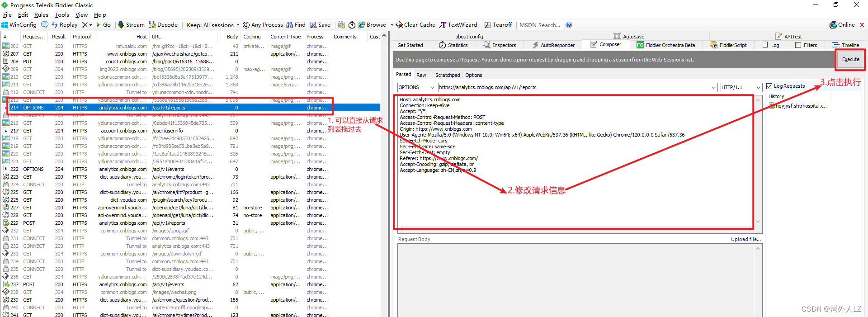Open the AutoSave tab
The height and width of the screenshot is (317, 868).
point(629,37)
